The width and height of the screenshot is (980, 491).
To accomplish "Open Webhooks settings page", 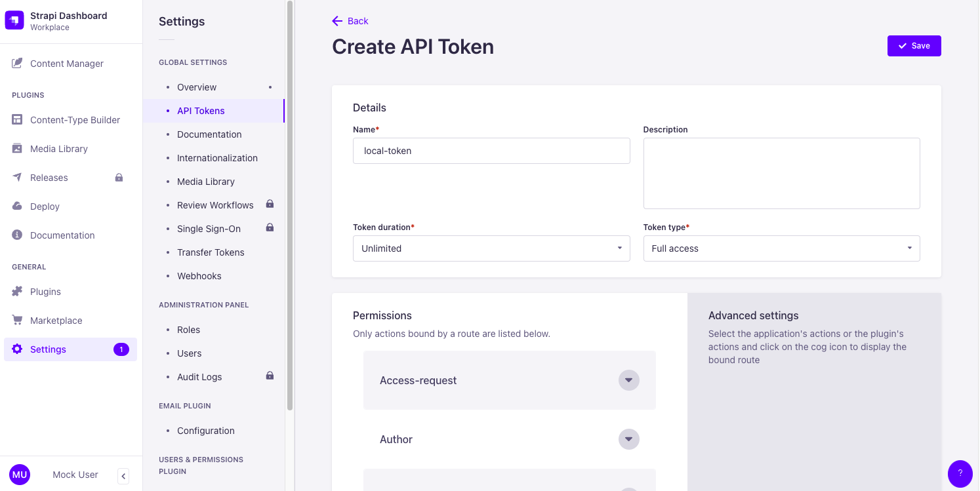I will [199, 276].
